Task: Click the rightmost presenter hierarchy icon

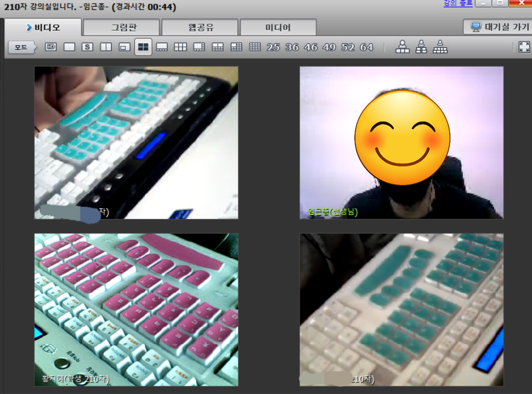Action: point(440,47)
